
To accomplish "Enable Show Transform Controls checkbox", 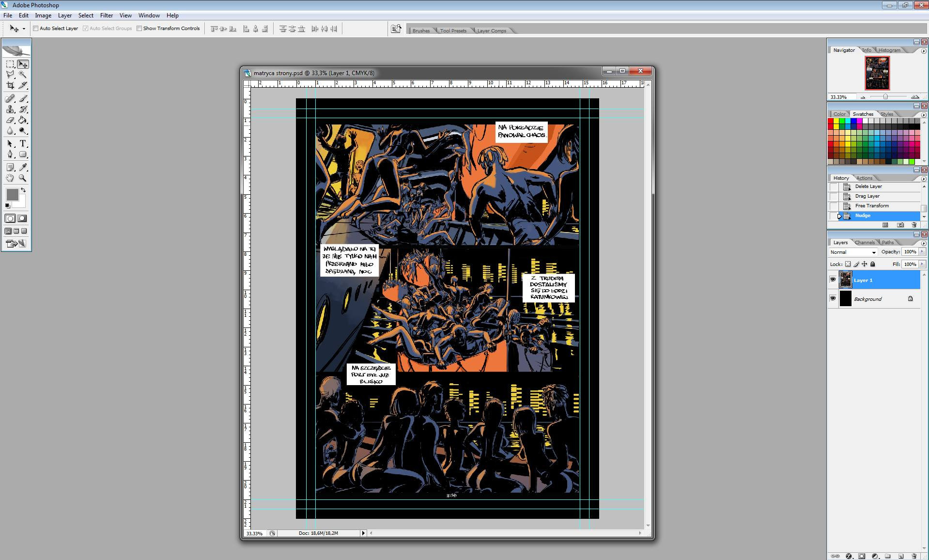I will click(x=139, y=28).
